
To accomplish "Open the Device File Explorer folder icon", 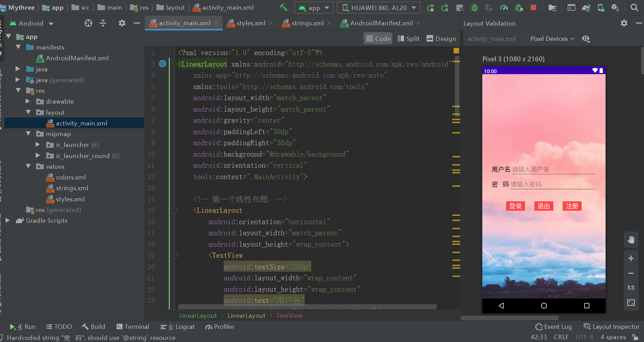I will tap(552, 8).
